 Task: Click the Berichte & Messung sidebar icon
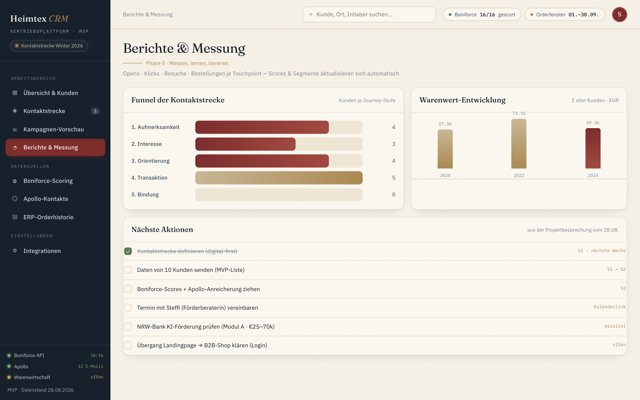pos(15,148)
